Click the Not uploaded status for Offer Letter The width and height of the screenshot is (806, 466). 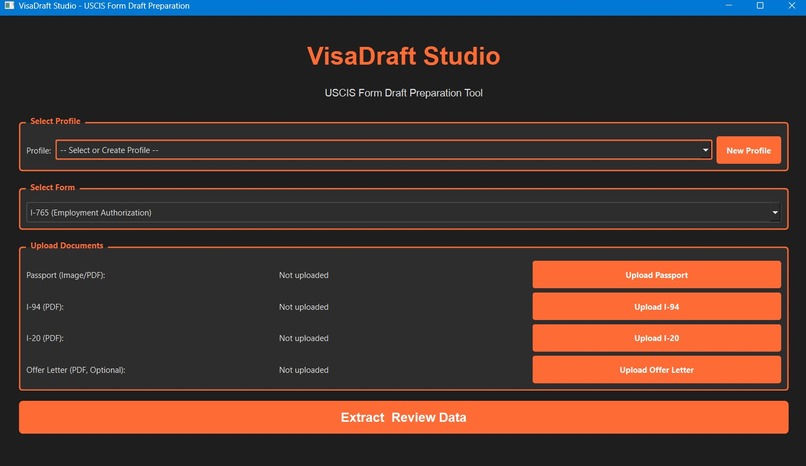[x=303, y=370]
